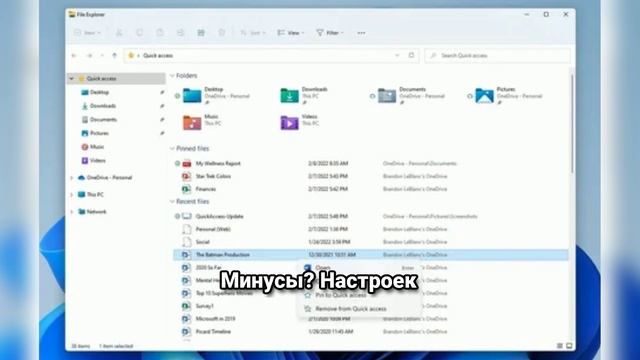Collapse the Quick access tree node
This screenshot has width=640, height=360.
[72, 78]
